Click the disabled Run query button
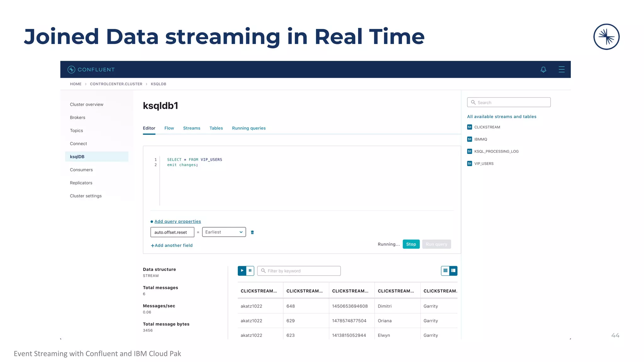The image size is (644, 362). [x=436, y=244]
